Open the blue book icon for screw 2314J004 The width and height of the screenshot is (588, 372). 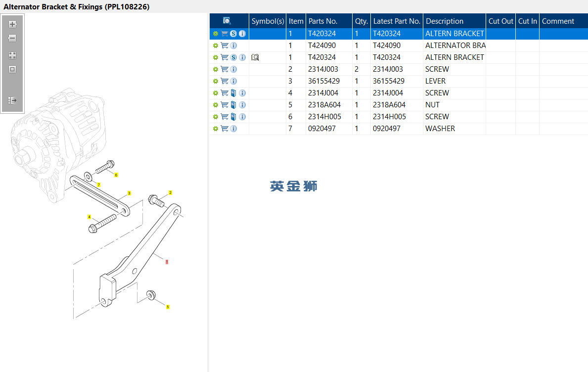pyautogui.click(x=233, y=93)
